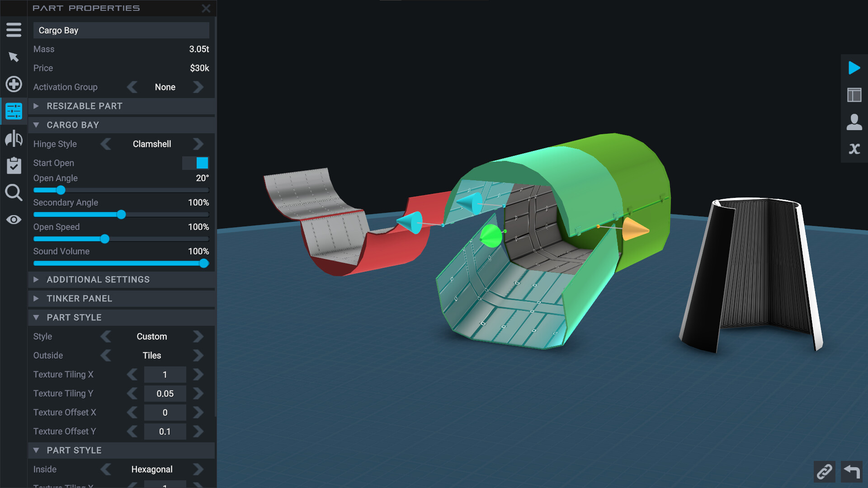Select the part properties tool
The height and width of the screenshot is (488, 868).
pos(14,111)
